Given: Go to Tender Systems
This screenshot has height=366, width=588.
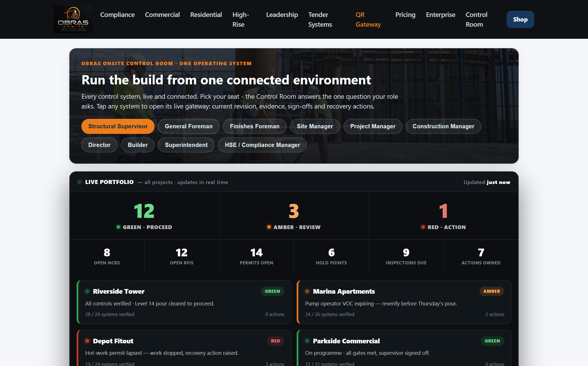Looking at the screenshot, I should click(x=320, y=20).
